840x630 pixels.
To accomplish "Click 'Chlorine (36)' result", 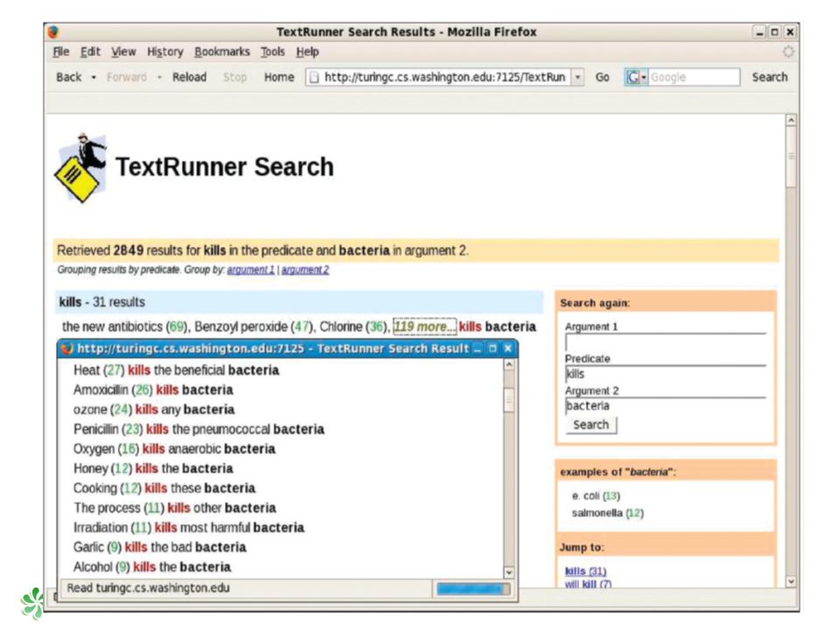I will pyautogui.click(x=353, y=326).
